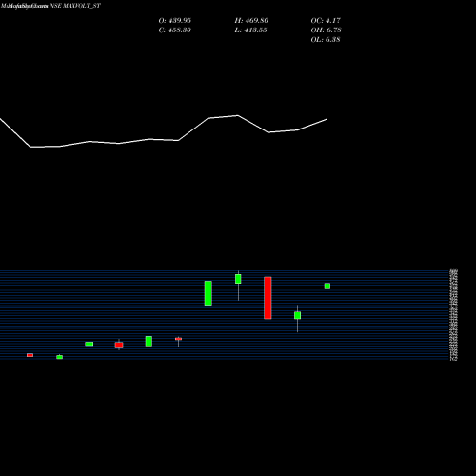Viewport: 476px width, 476px height.
Task: Select the OH: 6.78 percentage reading
Action: [326, 30]
